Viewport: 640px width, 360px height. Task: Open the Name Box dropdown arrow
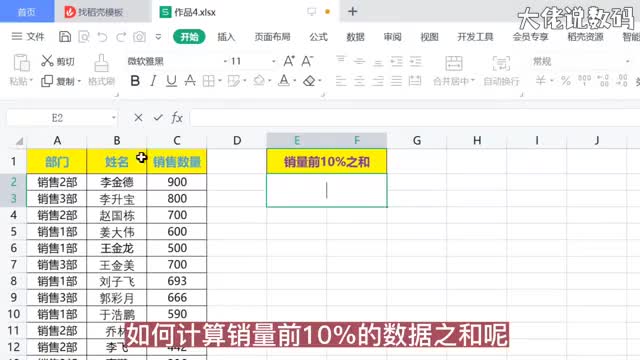click(x=113, y=118)
